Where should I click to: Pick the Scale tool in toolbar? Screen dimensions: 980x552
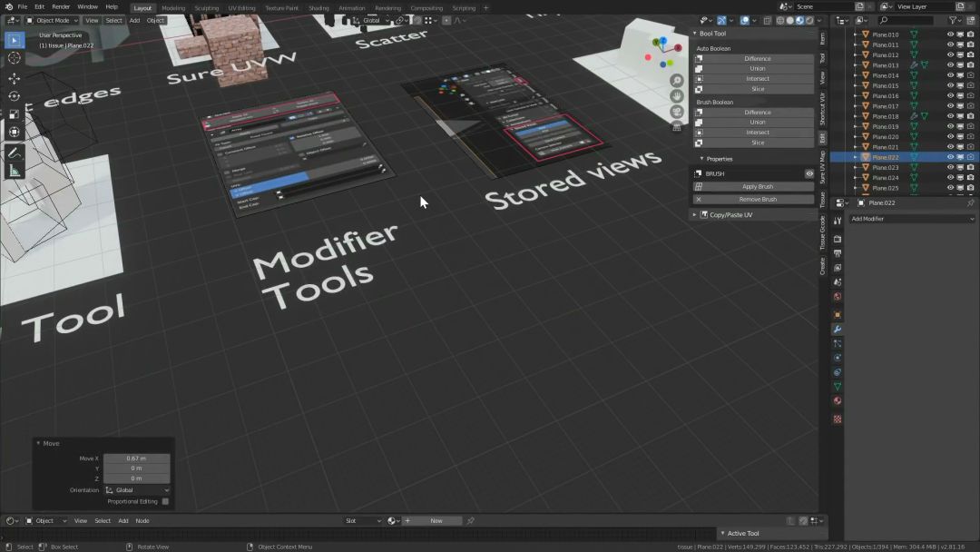15,114
